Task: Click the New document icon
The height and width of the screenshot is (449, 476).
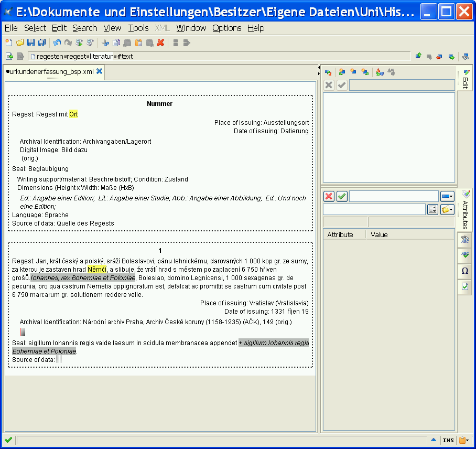Action: coord(9,43)
